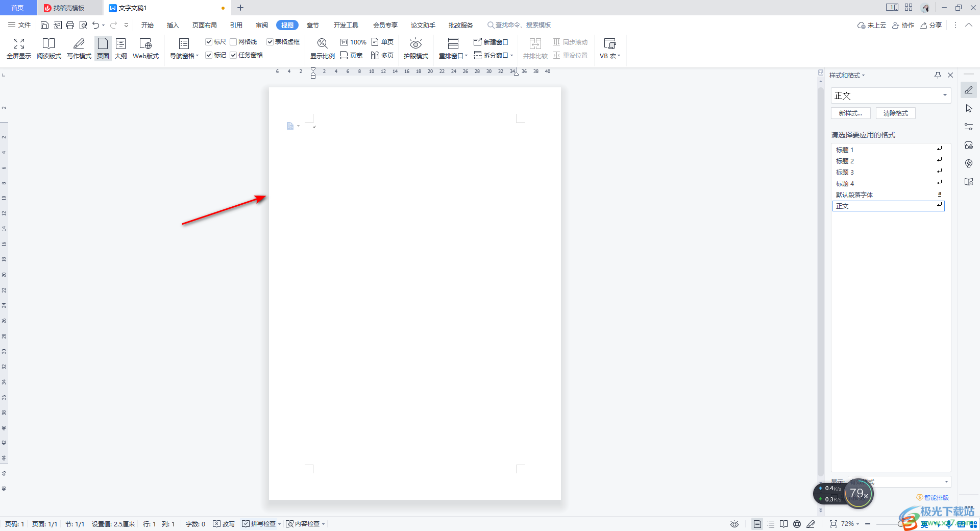Open properties sliders icon in right sidebar
The image size is (980, 531).
969,127
